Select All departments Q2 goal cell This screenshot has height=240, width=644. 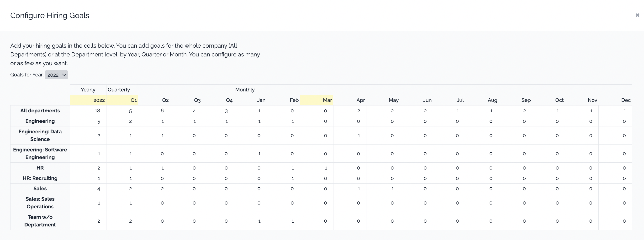[x=154, y=111]
